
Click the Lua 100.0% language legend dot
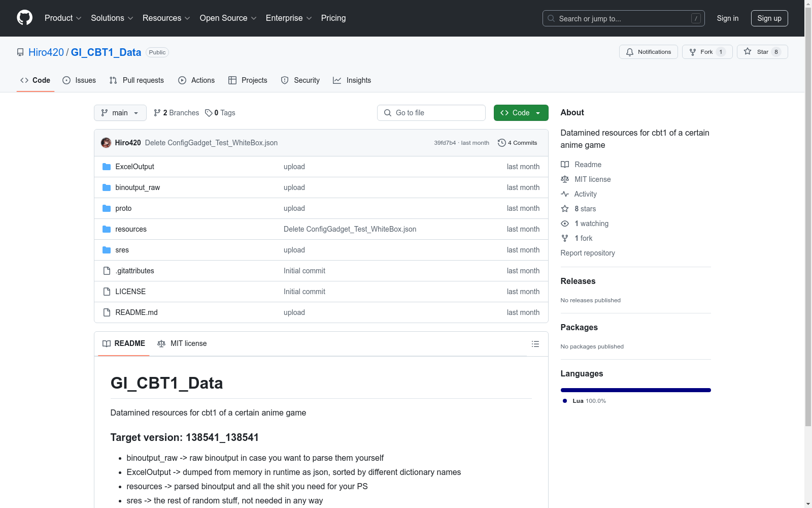click(565, 401)
